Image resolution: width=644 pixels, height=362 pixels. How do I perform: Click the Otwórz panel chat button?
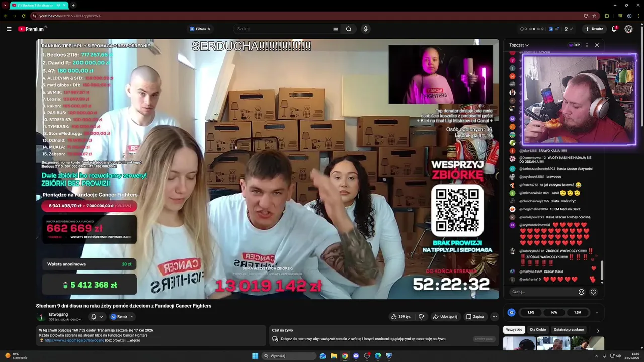click(485, 339)
